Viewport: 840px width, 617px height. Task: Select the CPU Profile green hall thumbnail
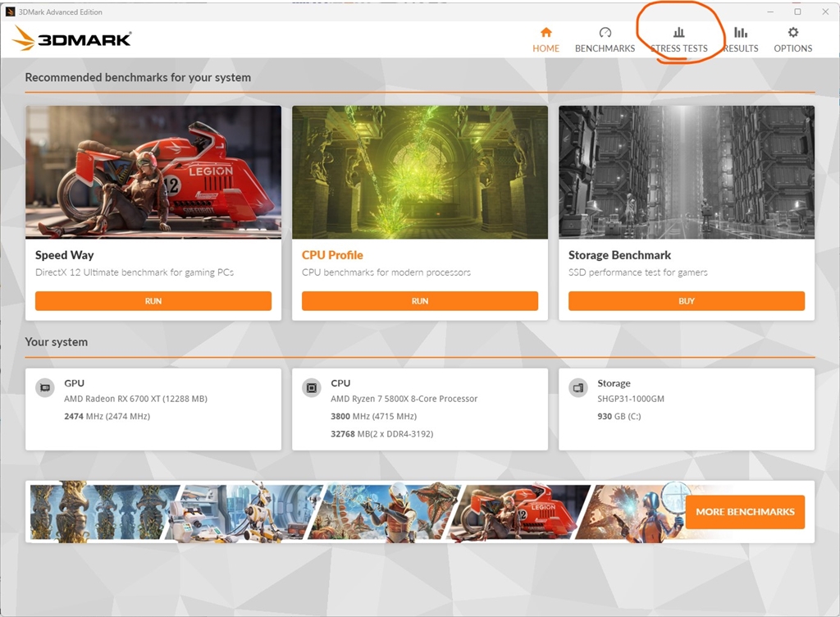coord(420,172)
